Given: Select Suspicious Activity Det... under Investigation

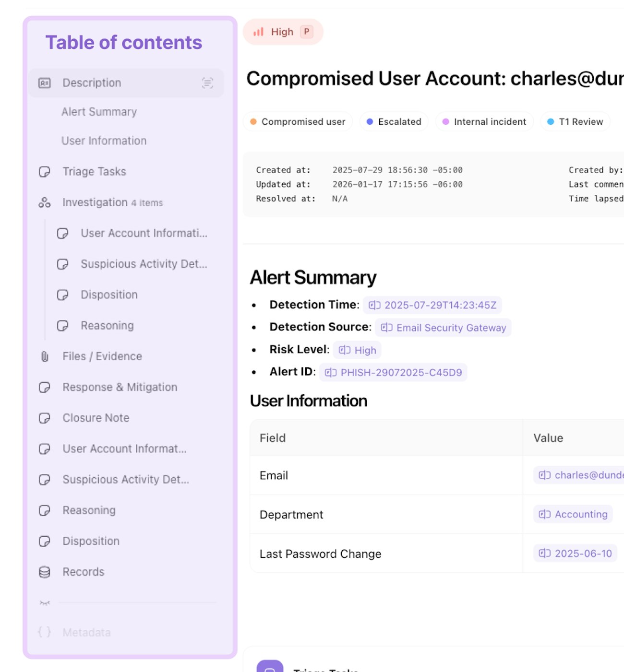Looking at the screenshot, I should tap(144, 264).
